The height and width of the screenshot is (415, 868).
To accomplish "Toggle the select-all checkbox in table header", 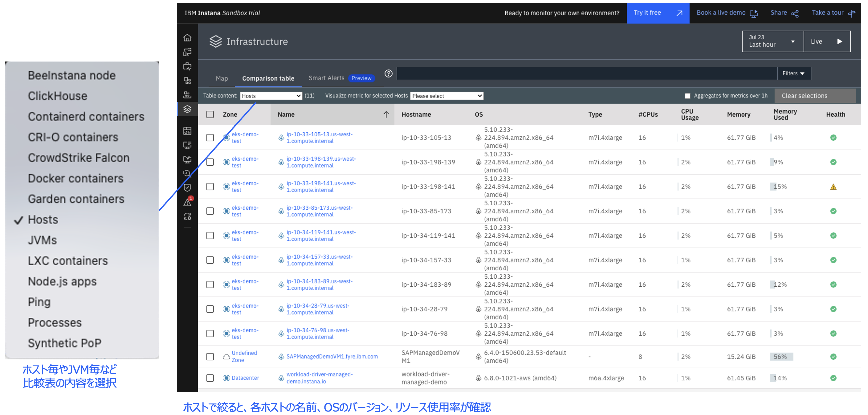I will (x=210, y=115).
